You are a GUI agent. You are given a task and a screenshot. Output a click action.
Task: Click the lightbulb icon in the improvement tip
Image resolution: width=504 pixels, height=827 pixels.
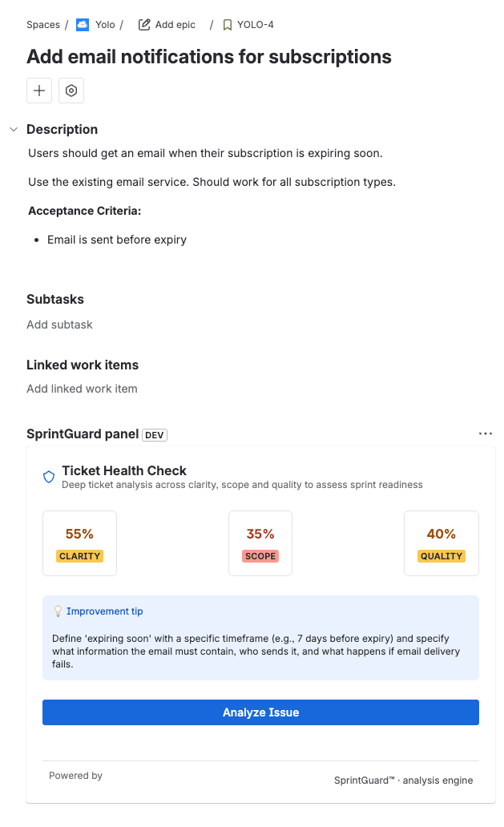pos(58,611)
